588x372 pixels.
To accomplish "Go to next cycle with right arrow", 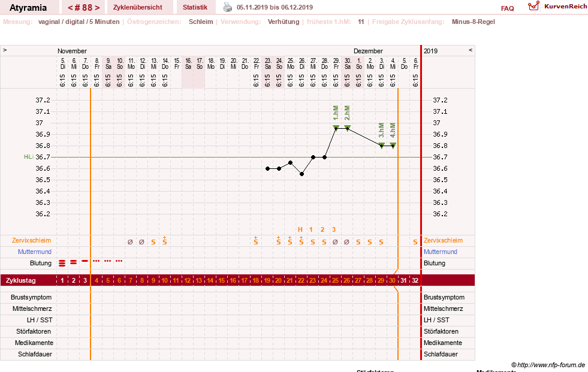I will (97, 8).
